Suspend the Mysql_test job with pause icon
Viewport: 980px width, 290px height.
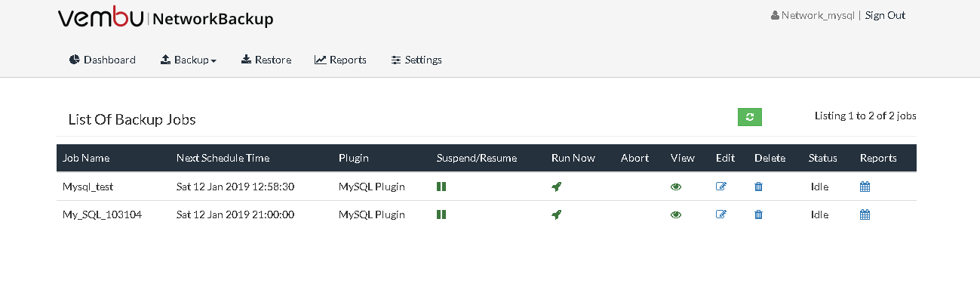pos(441,187)
